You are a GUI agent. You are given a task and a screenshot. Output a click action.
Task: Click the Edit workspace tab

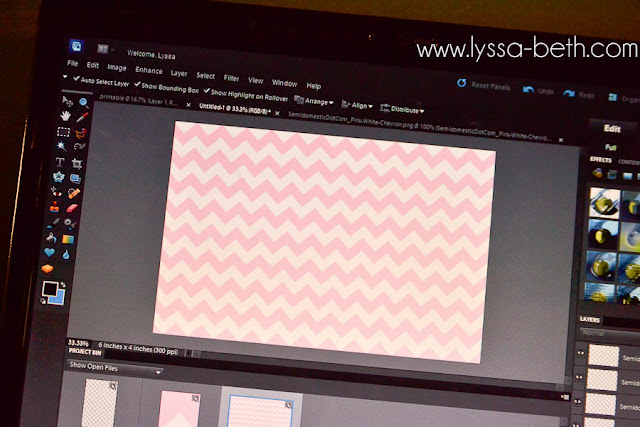click(612, 129)
